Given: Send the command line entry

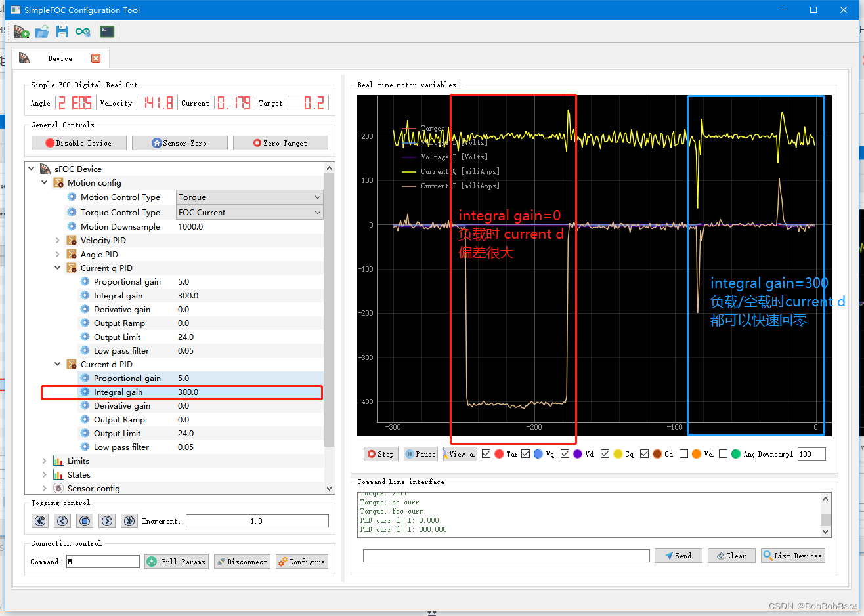Looking at the screenshot, I should coord(678,556).
